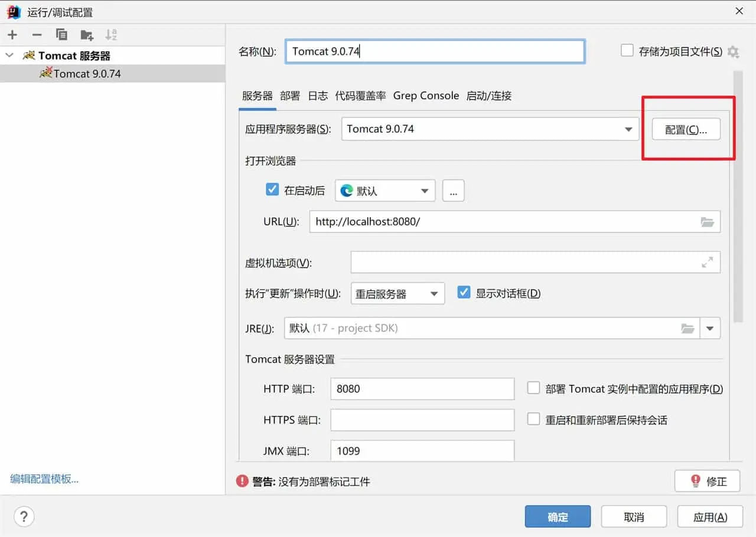Click gear icon beside store as project file
The width and height of the screenshot is (756, 537).
[733, 52]
